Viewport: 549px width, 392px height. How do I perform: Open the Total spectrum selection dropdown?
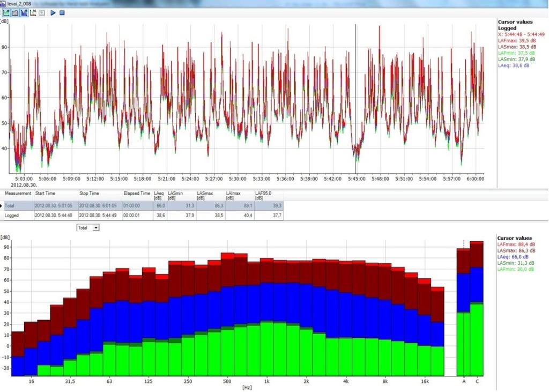88,228
